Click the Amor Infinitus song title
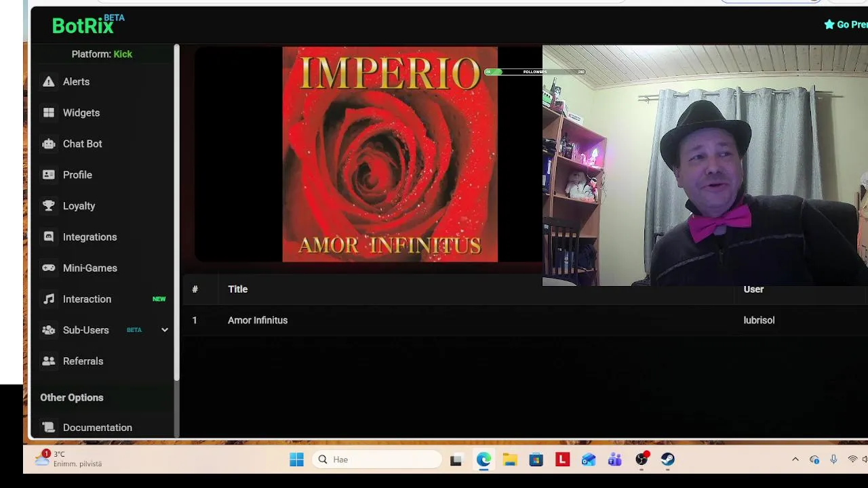 click(258, 321)
